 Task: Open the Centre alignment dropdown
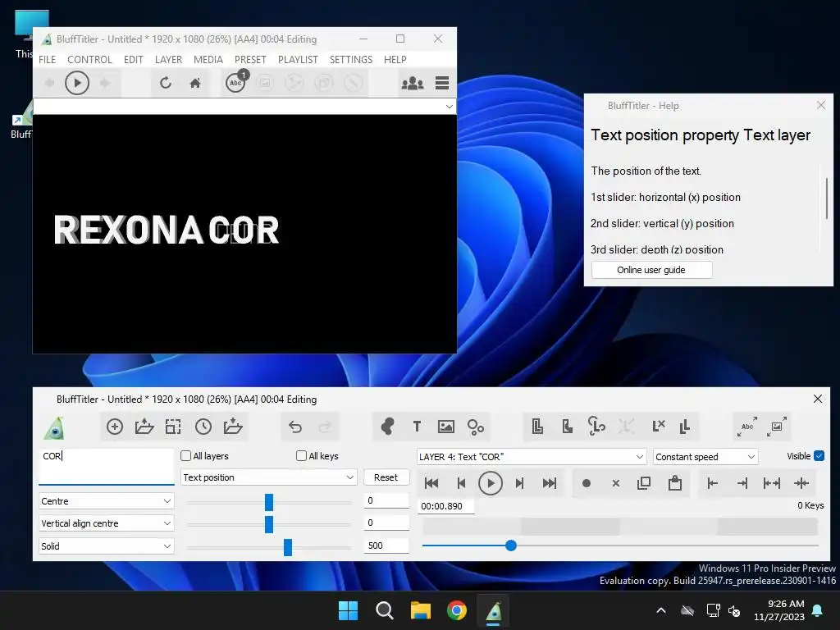coord(106,501)
